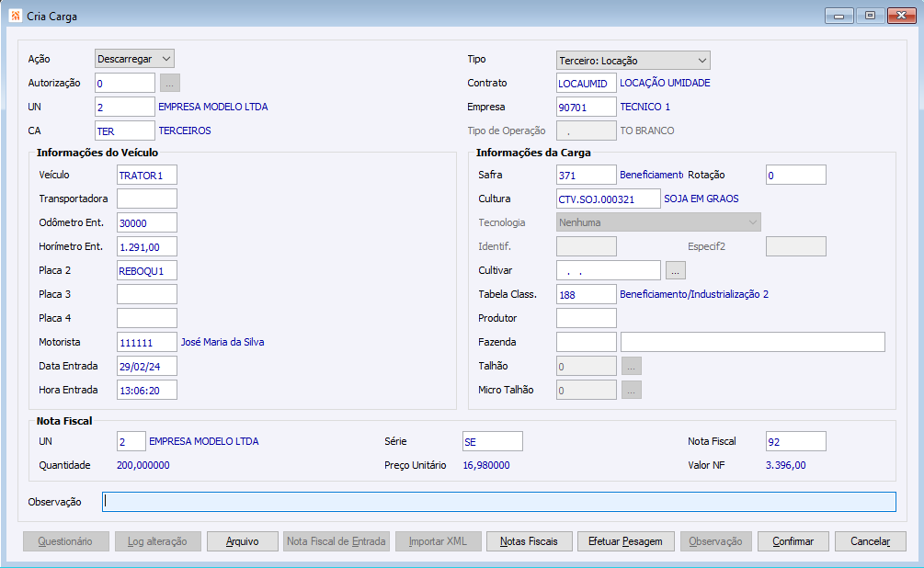This screenshot has width=924, height=568.
Task: Click the Empresa field containing 90701
Action: pos(587,107)
